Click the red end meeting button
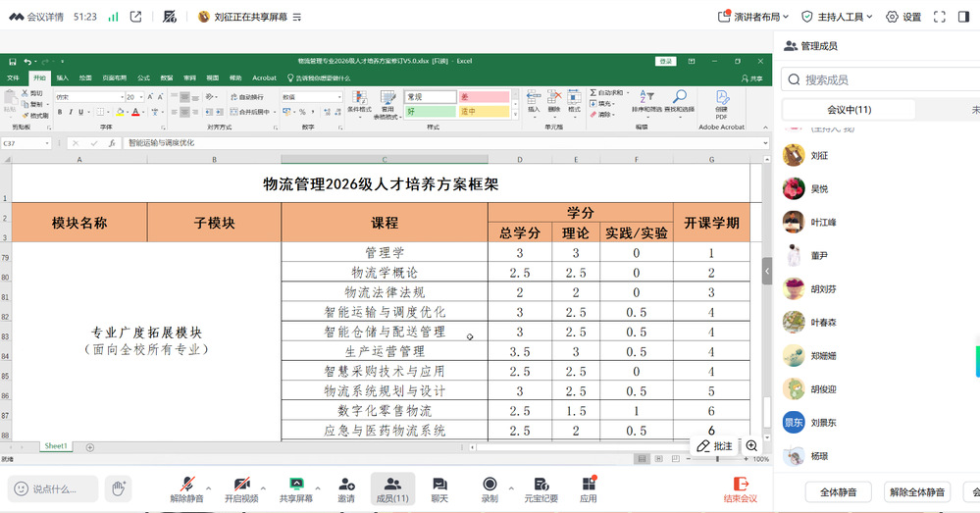980x513 pixels. [x=741, y=487]
